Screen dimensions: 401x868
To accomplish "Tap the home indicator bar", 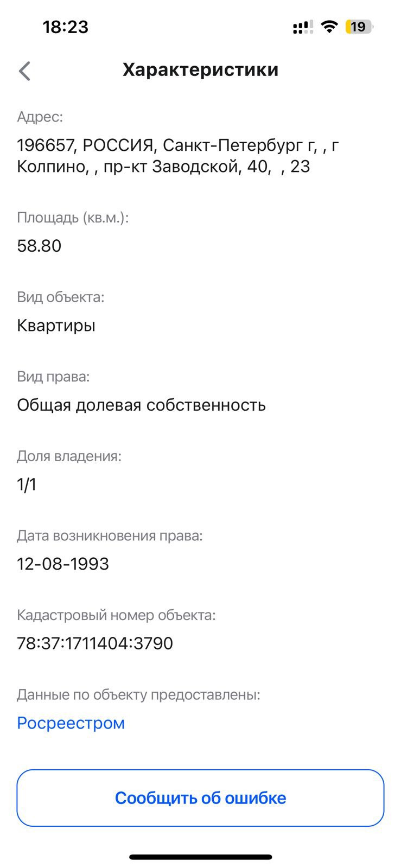I will point(200,857).
